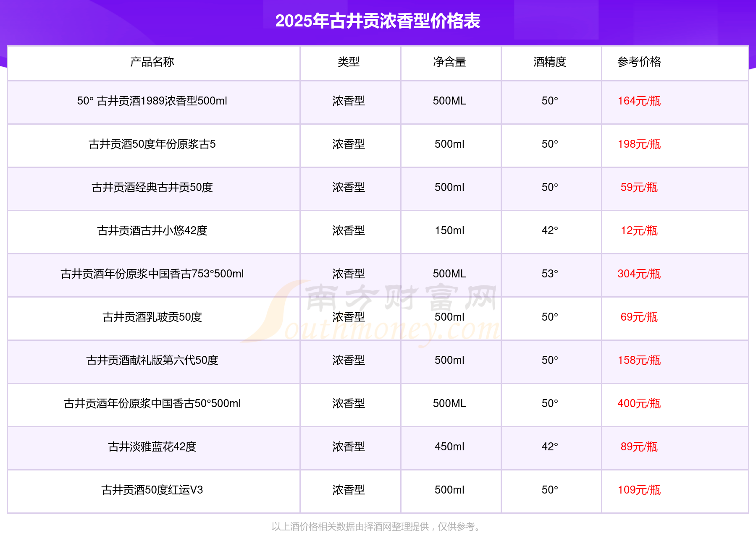Screen dimensions: 756x533
Task: Click "500ml" volume in the 献礼版第六代 row
Action: [x=449, y=361]
